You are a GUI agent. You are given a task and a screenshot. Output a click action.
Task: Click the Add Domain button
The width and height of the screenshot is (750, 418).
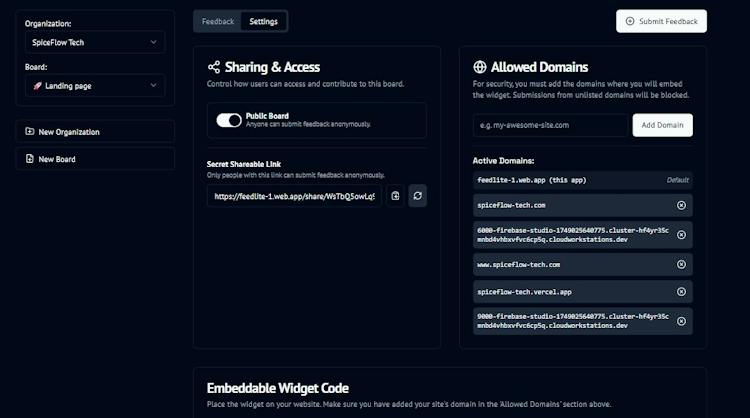click(662, 125)
